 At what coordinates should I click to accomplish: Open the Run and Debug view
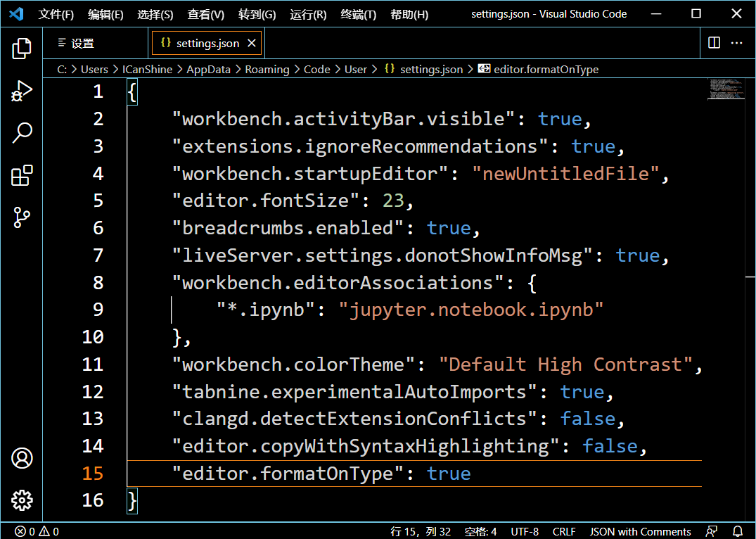pyautogui.click(x=22, y=91)
